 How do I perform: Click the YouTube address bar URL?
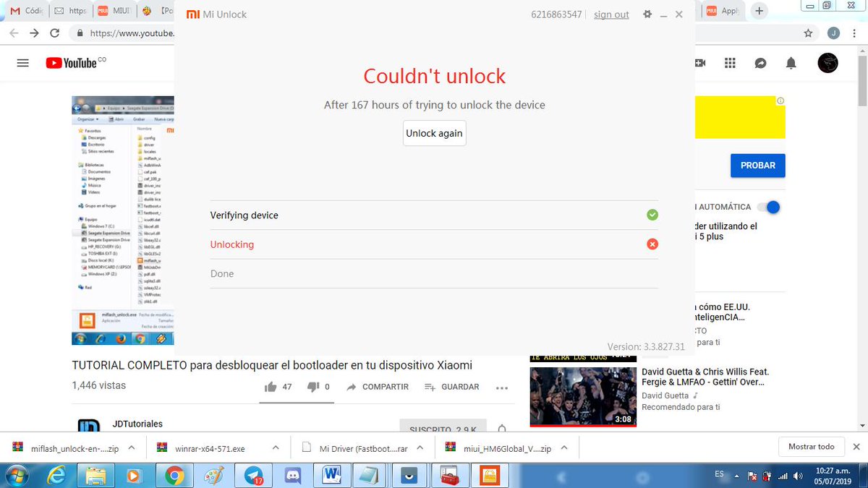(x=131, y=33)
